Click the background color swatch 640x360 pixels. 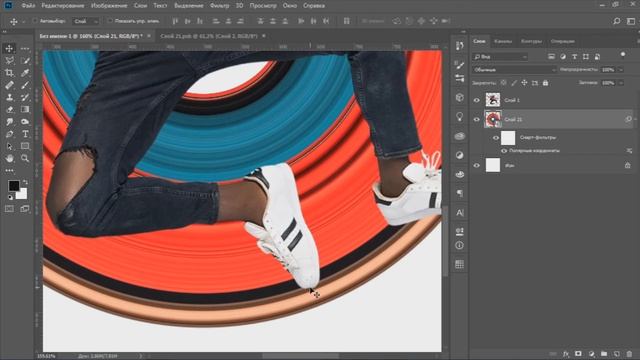tap(22, 194)
